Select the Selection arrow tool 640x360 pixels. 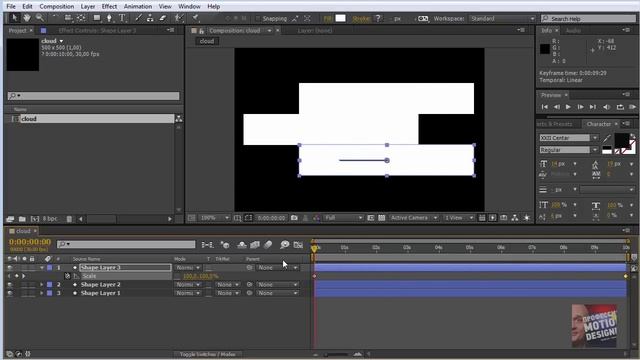point(14,18)
